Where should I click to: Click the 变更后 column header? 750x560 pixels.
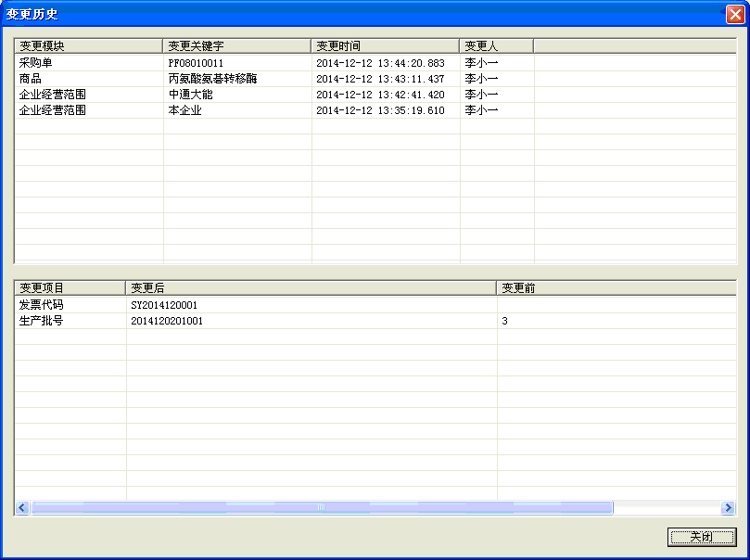[311, 288]
